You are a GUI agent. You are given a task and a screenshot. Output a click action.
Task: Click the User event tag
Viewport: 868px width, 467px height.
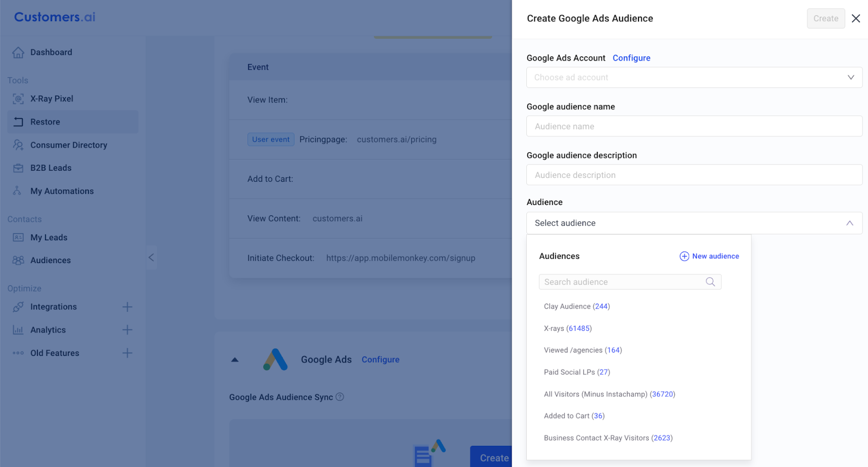tap(271, 139)
